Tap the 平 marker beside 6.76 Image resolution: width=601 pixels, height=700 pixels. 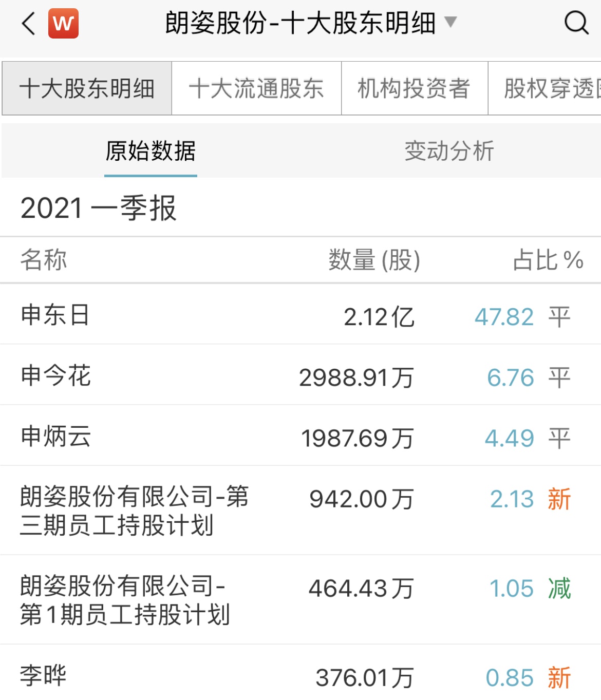pos(559,378)
